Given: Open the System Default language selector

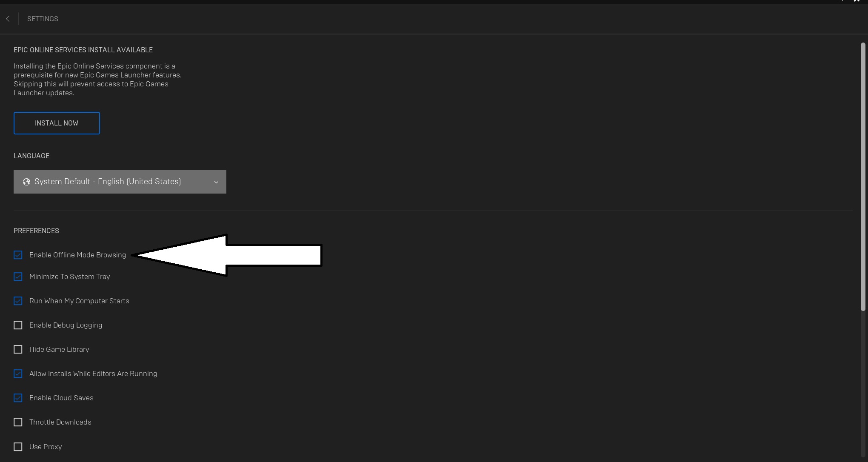Looking at the screenshot, I should (120, 181).
